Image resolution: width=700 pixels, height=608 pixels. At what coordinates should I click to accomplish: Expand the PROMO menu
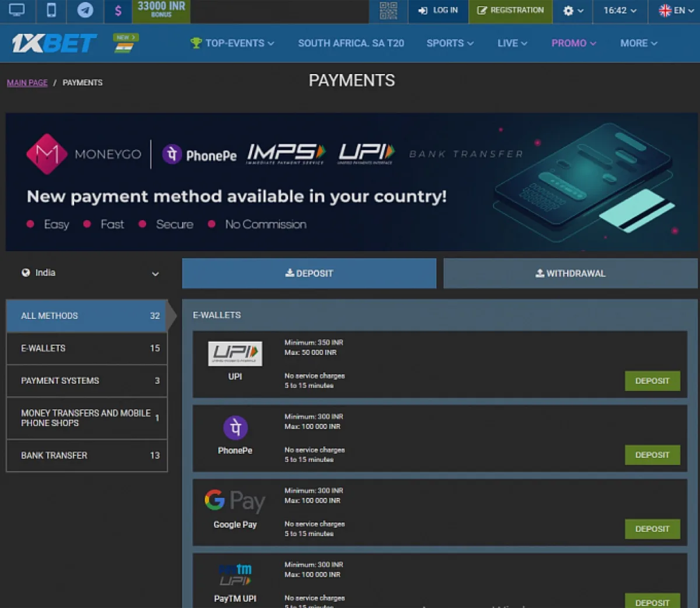573,43
